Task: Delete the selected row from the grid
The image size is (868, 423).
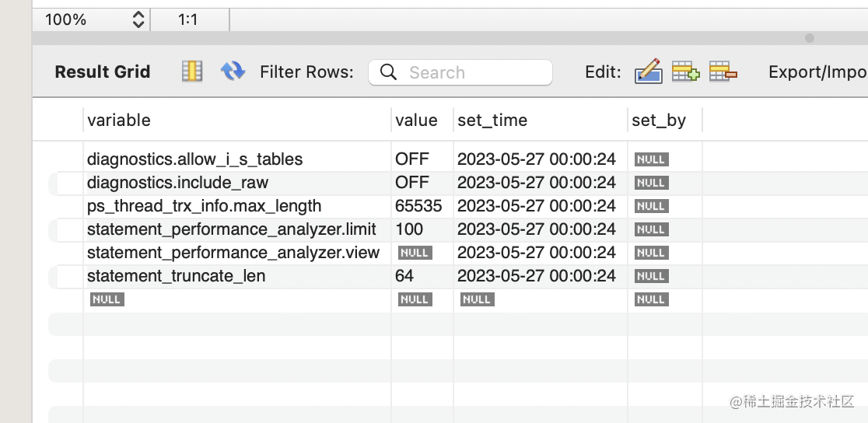Action: pos(723,72)
